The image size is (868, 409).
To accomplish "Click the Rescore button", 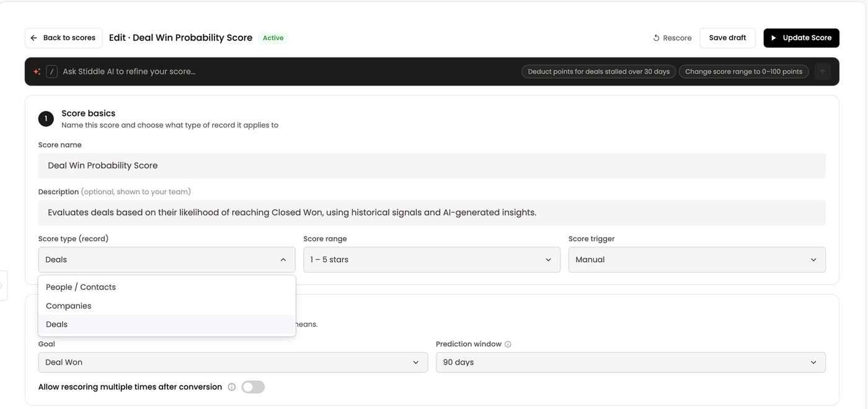I will 672,38.
